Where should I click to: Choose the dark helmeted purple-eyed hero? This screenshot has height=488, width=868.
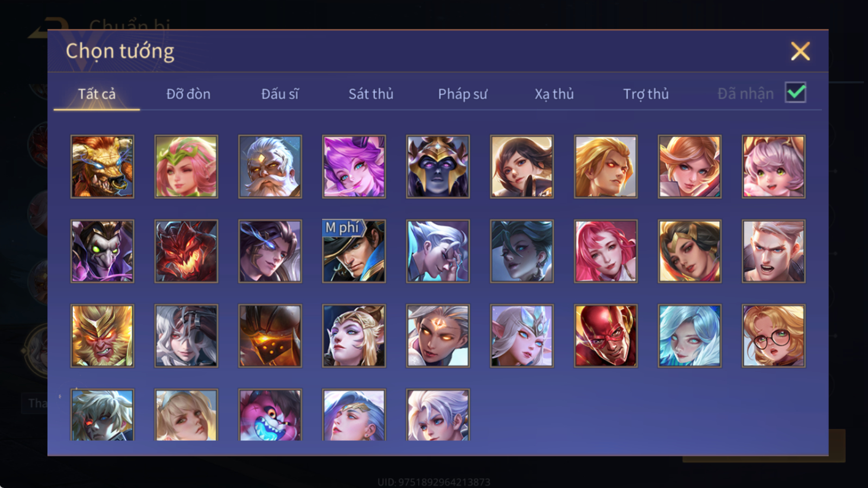[x=438, y=166]
